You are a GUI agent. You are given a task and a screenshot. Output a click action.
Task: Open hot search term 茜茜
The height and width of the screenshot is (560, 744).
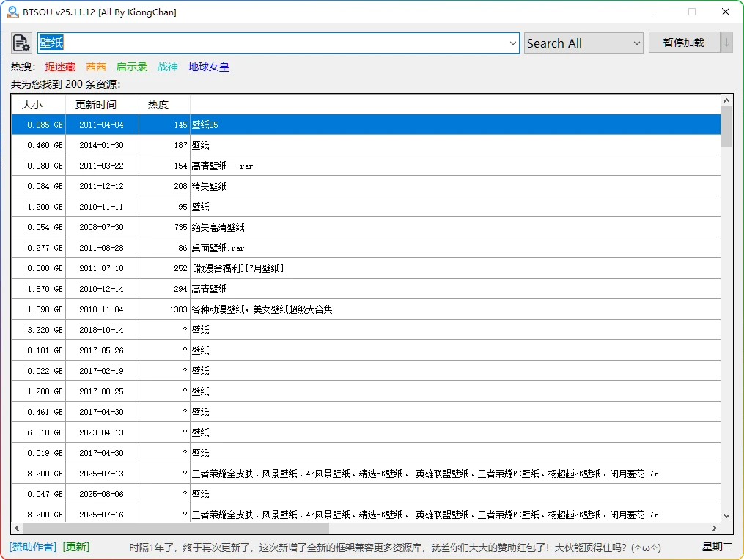pos(96,66)
